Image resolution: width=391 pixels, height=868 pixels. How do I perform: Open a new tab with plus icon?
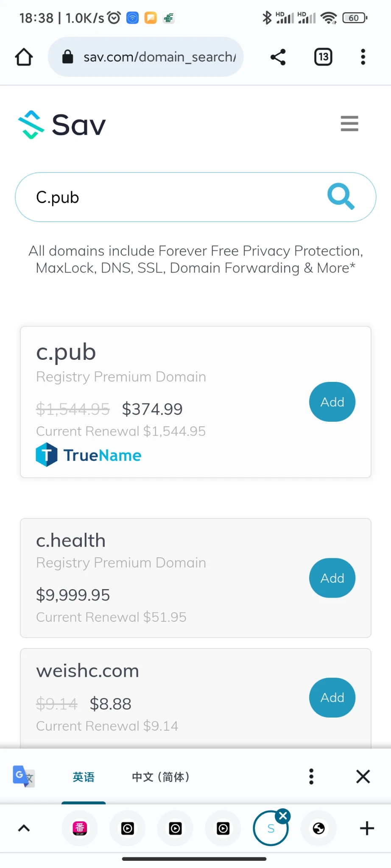coord(367,828)
